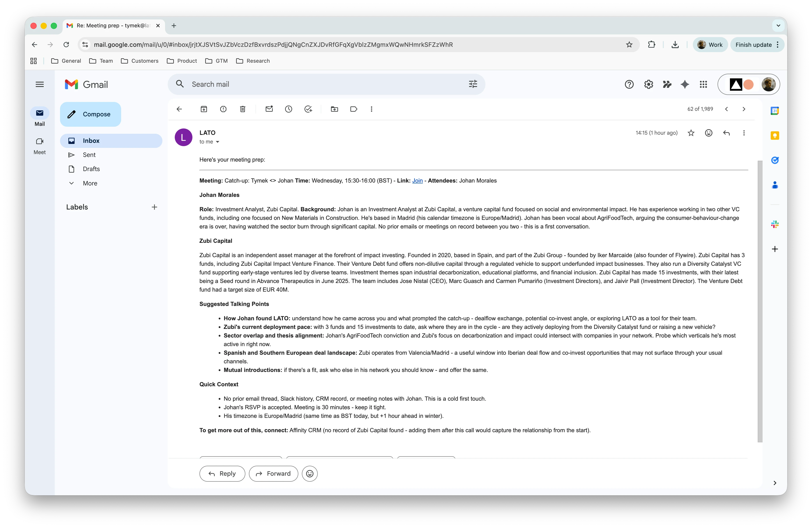Open the message's three-dot menu

[x=744, y=133]
